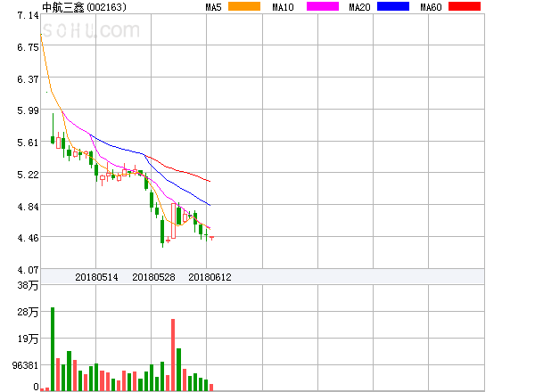Viewport: 535px width, 392px height.
Task: Click the 5.99 price axis label
Action: [x=28, y=110]
